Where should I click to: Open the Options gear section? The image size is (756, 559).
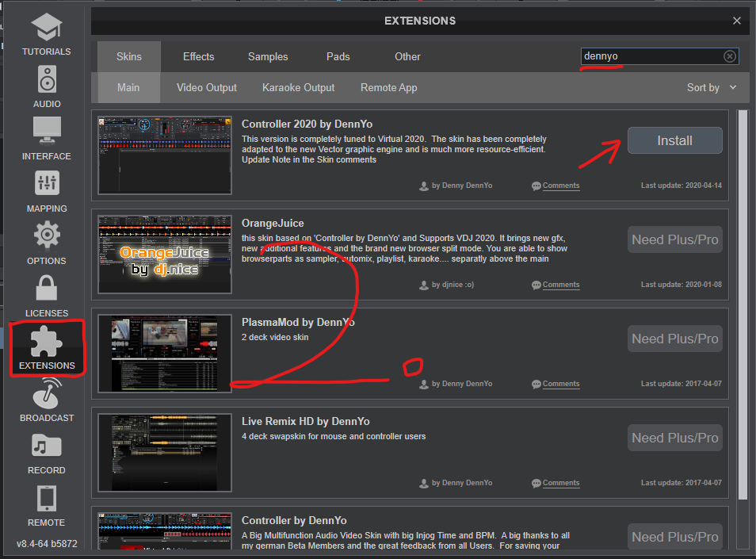pyautogui.click(x=46, y=243)
